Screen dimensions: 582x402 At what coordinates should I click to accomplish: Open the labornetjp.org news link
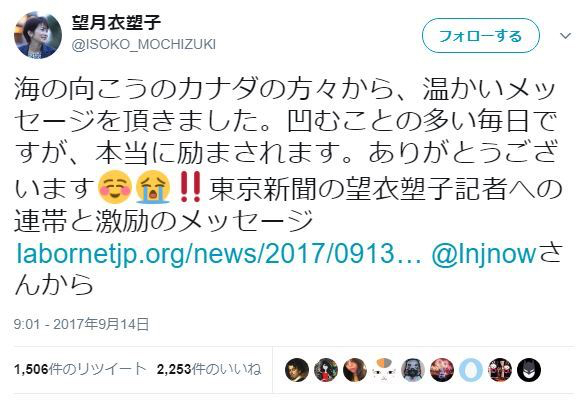click(x=219, y=254)
